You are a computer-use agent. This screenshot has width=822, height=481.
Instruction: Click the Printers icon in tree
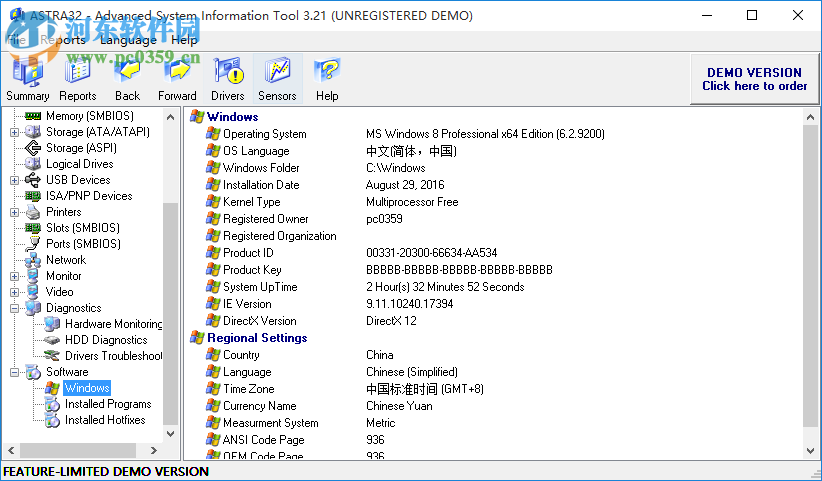(x=33, y=212)
